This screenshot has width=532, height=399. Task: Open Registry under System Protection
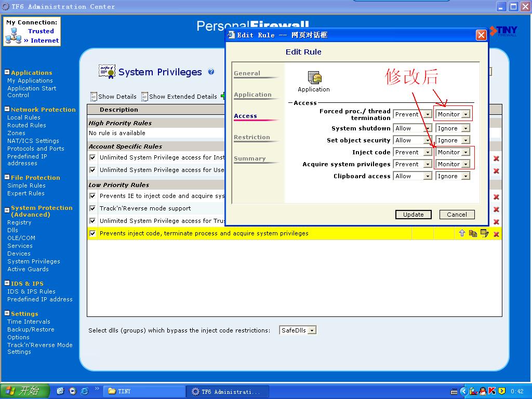tap(19, 222)
